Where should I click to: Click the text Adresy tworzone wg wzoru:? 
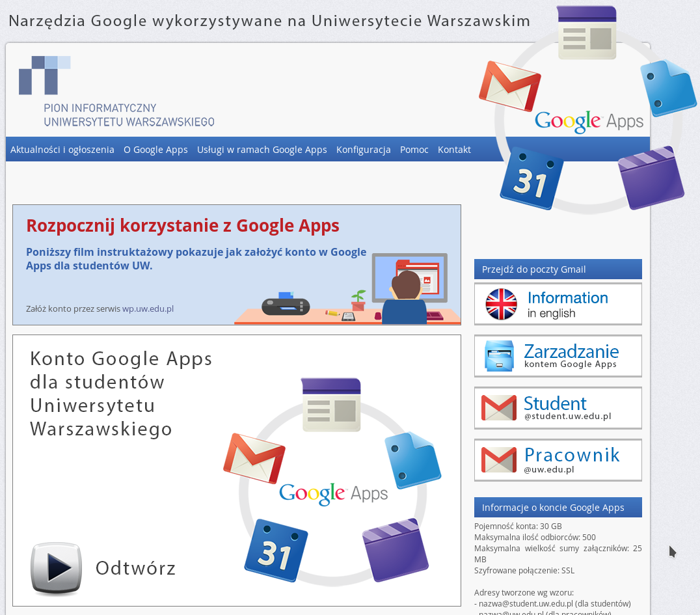[524, 593]
